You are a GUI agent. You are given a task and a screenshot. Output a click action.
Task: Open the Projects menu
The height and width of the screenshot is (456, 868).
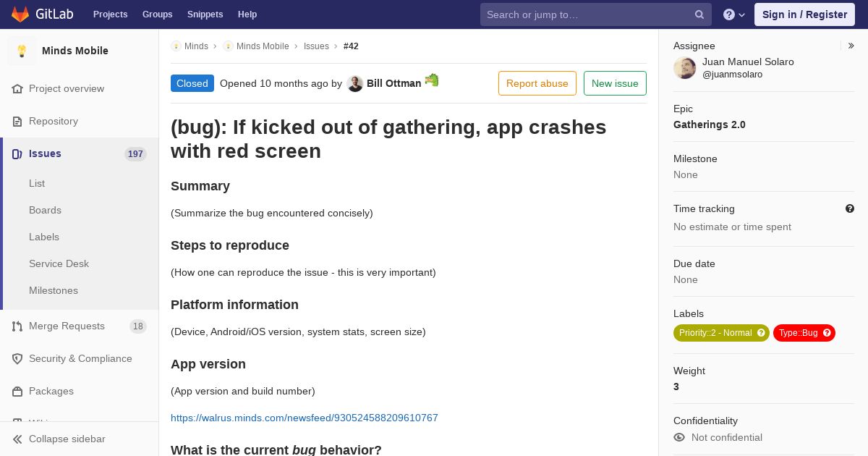(111, 14)
